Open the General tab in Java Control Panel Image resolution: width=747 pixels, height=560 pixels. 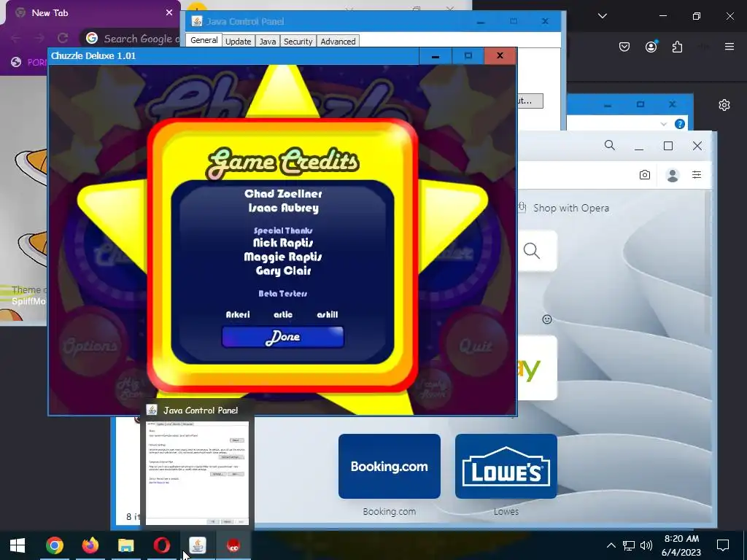[204, 41]
